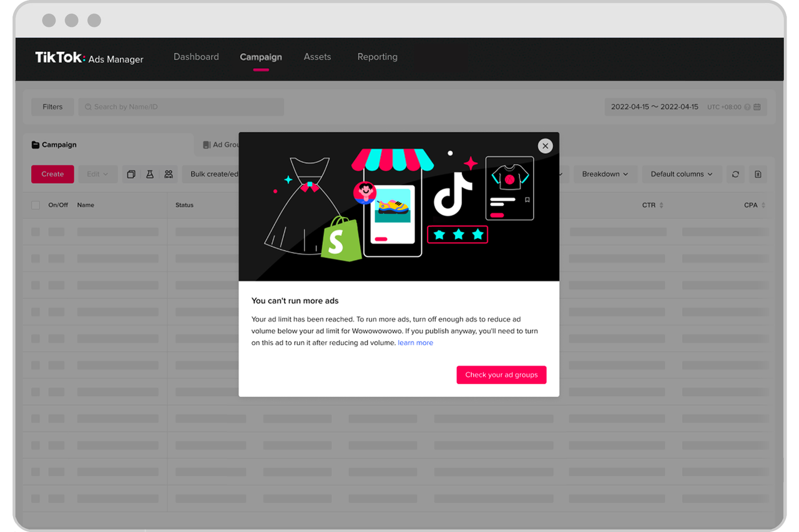This screenshot has width=799, height=532.
Task: Click the Name column header
Action: (86, 205)
